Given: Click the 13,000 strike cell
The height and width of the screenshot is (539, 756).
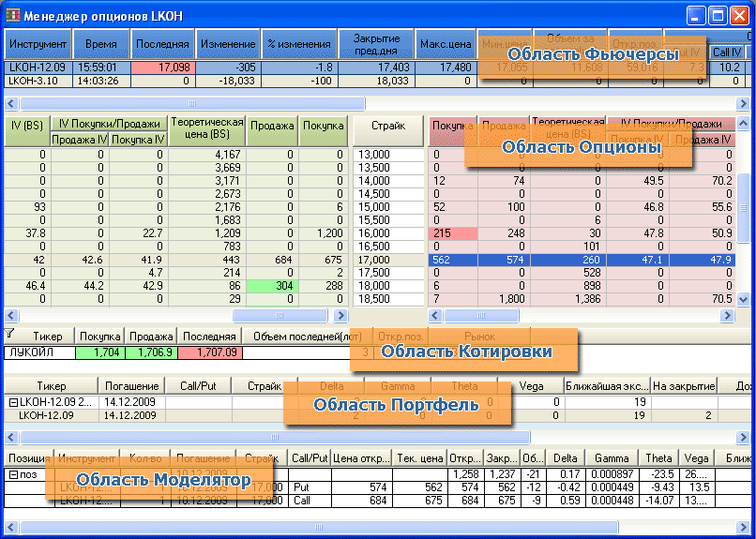Looking at the screenshot, I should point(388,155).
